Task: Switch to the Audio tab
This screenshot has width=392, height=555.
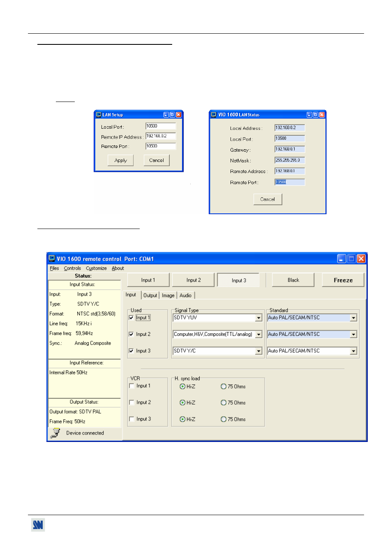Action: pos(186,295)
